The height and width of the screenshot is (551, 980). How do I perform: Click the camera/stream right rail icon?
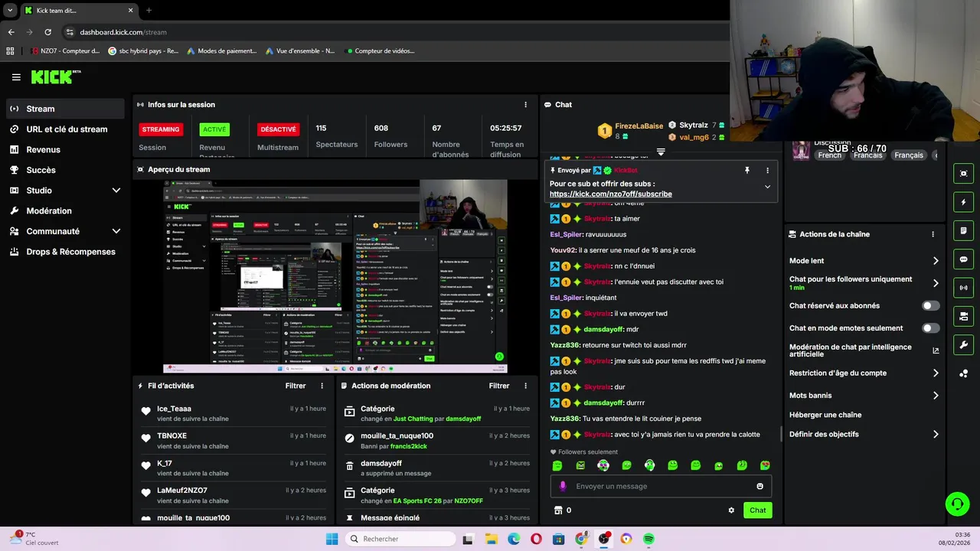[x=963, y=316]
